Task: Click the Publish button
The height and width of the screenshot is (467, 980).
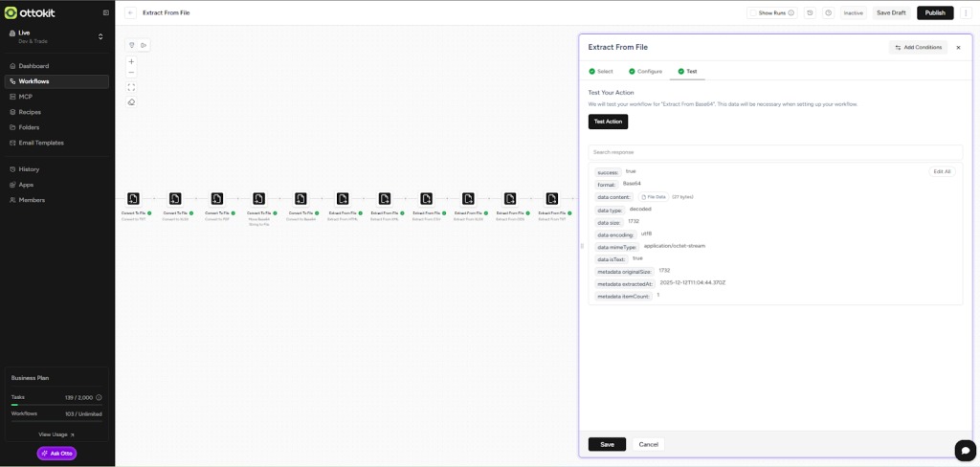Action: point(935,12)
